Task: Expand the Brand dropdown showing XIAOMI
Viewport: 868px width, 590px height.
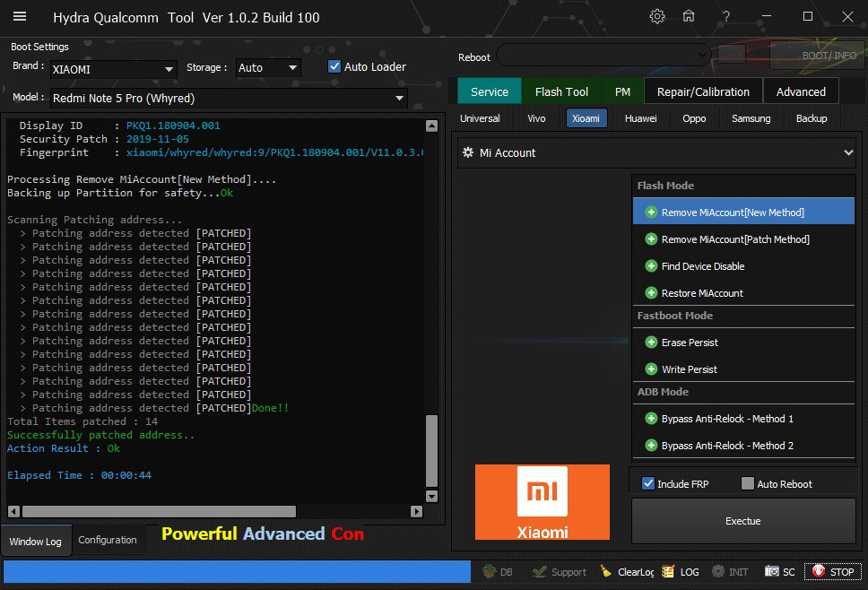Action: point(169,69)
